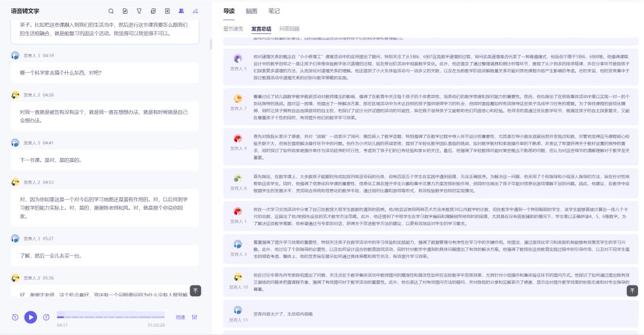Screen dimensions: 644x335
Task: Click 发言人 5 avatar in summary list
Action: click(238, 58)
